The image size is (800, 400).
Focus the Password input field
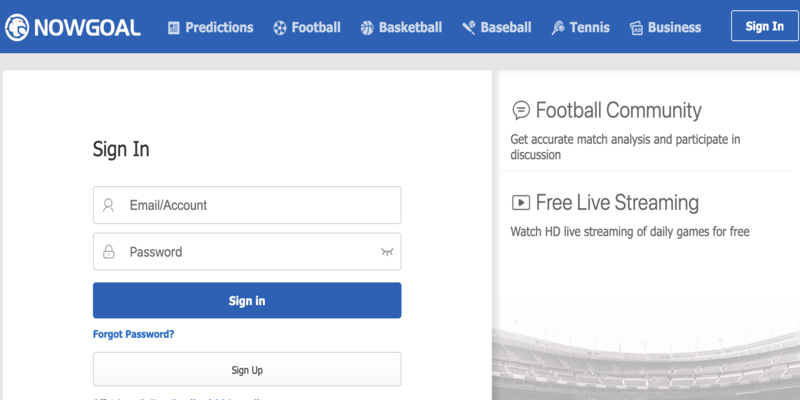click(x=247, y=252)
